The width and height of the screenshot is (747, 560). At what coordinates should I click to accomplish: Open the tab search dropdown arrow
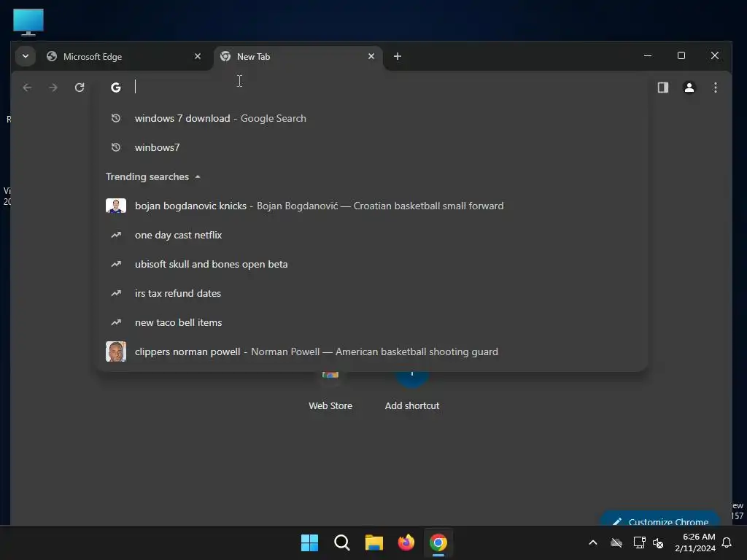(x=26, y=56)
